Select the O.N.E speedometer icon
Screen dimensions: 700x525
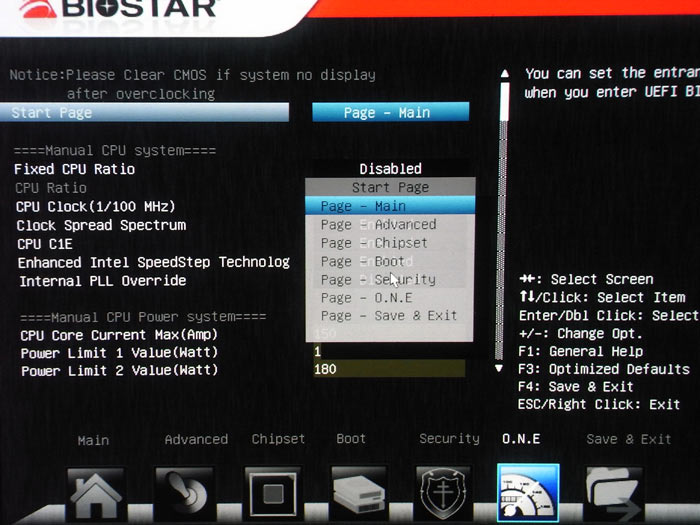click(528, 493)
